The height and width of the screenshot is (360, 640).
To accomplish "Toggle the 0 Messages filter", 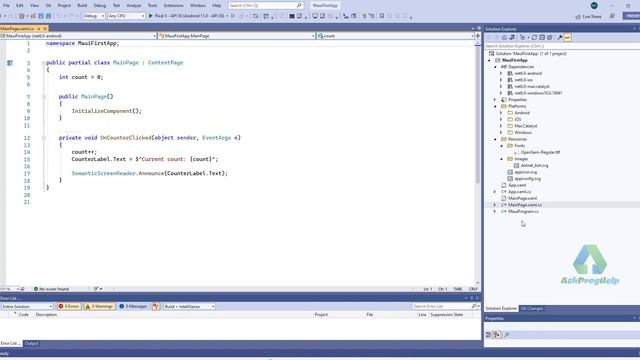I will click(133, 306).
